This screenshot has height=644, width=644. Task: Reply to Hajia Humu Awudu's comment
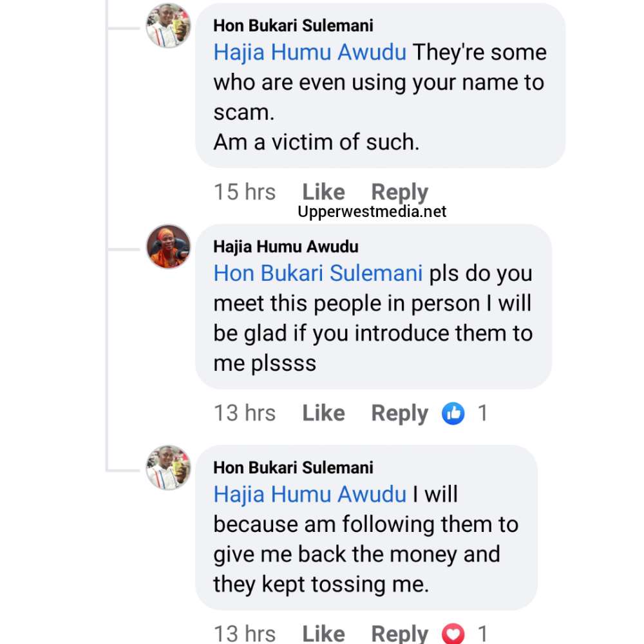point(399,413)
